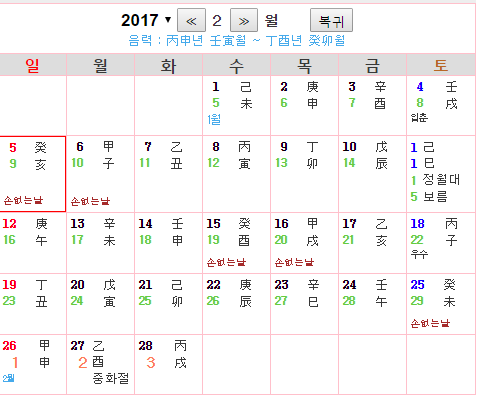Click the month number 2 in header

pyautogui.click(x=217, y=21)
